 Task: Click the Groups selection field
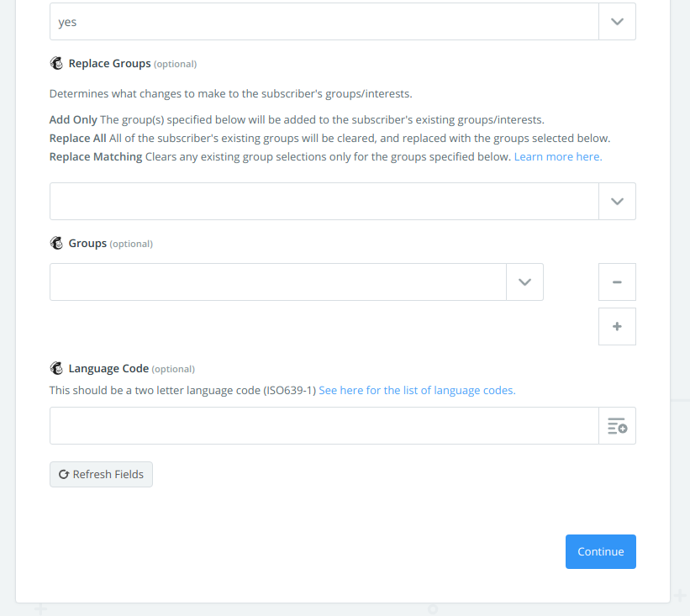(x=278, y=282)
